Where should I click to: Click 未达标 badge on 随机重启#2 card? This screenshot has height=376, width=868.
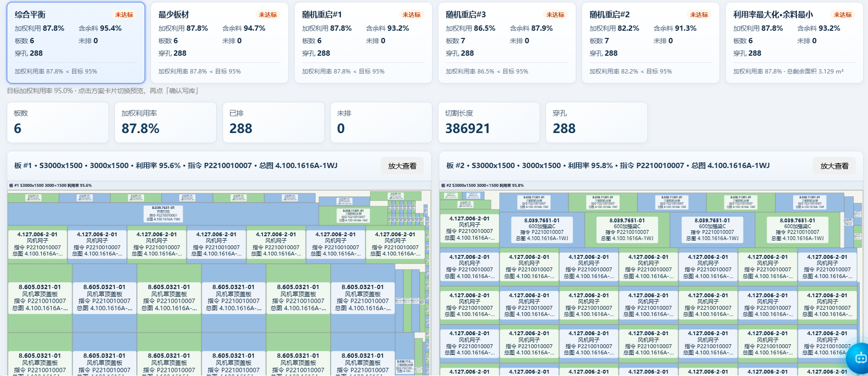699,15
